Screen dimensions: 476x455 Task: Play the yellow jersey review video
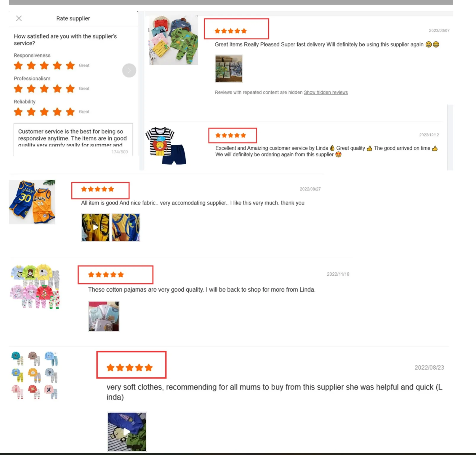tap(95, 227)
